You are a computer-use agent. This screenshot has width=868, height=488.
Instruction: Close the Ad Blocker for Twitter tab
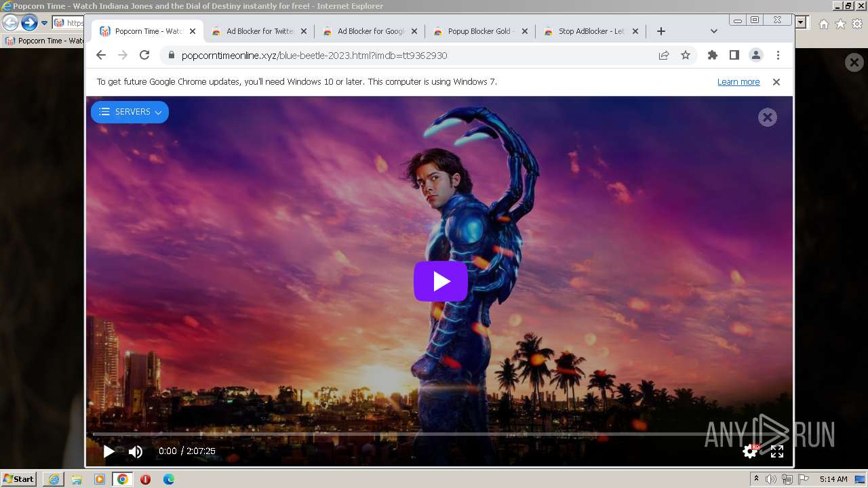(x=304, y=31)
